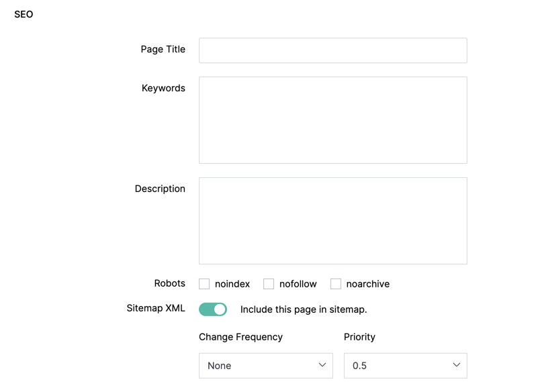Click inside the Description text area

coord(332,221)
